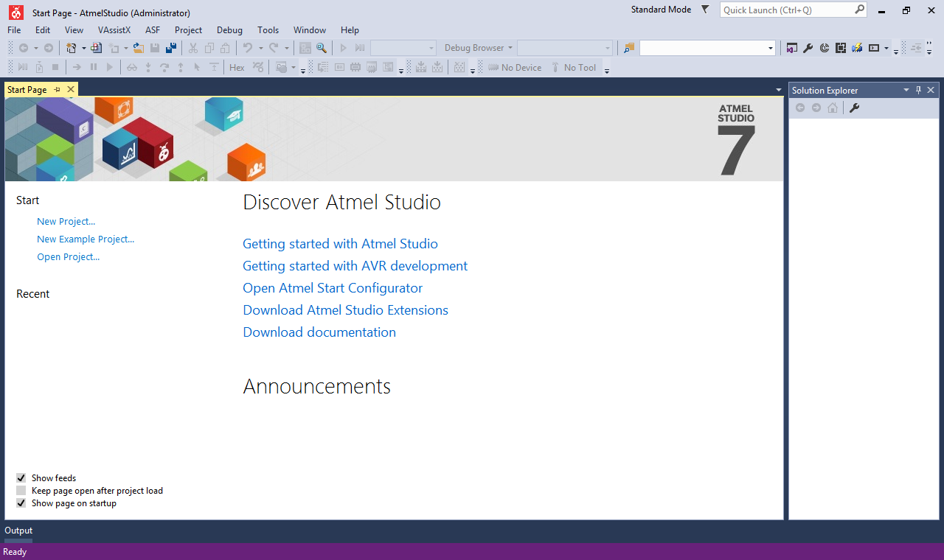Viewport: 944px width, 560px height.
Task: Click the Open Project... link
Action: pyautogui.click(x=69, y=256)
